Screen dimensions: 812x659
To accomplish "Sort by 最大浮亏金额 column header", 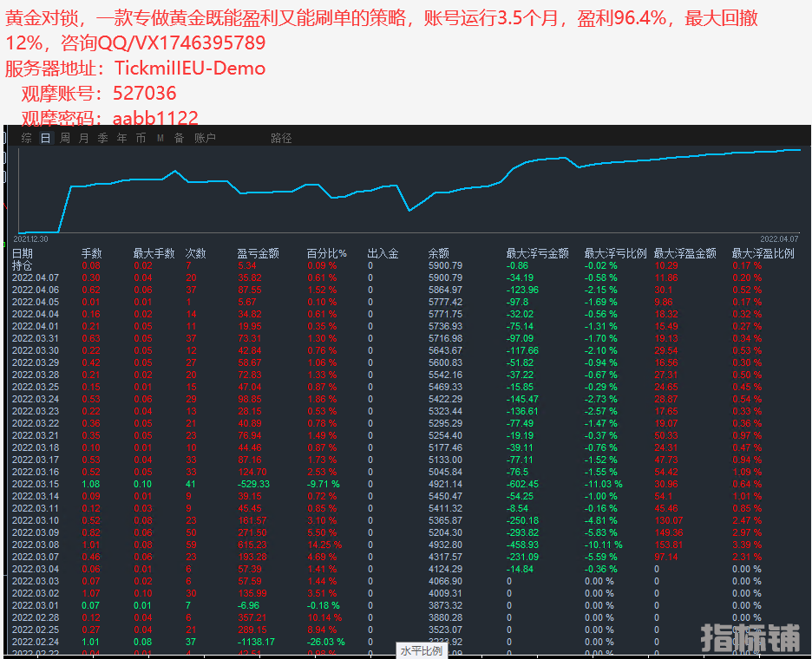I will point(537,253).
